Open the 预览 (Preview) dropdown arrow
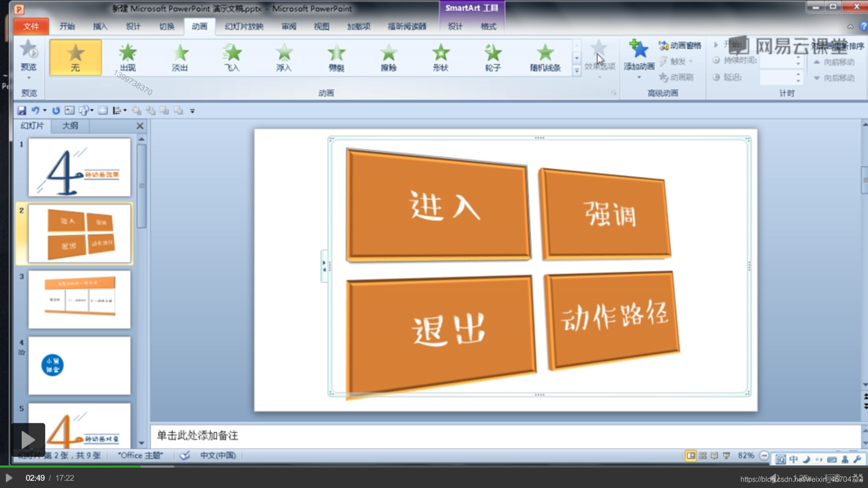Image resolution: width=868 pixels, height=488 pixels. coord(28,78)
